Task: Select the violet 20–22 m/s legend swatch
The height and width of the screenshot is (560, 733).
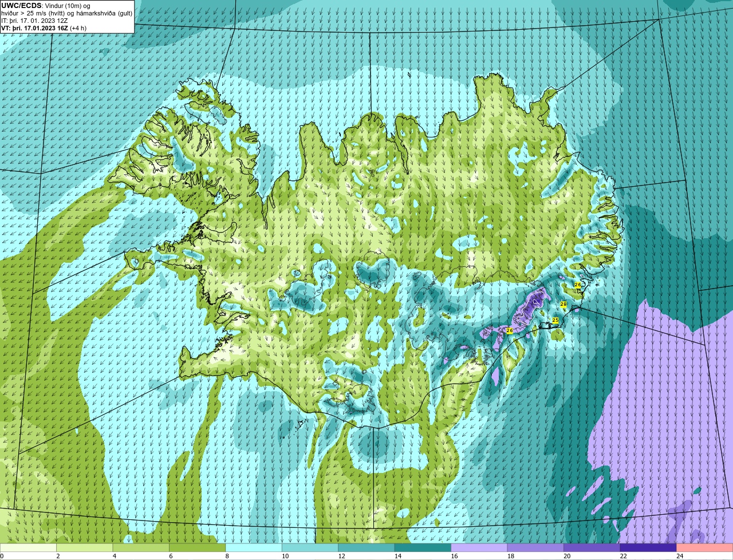Action: click(x=592, y=547)
